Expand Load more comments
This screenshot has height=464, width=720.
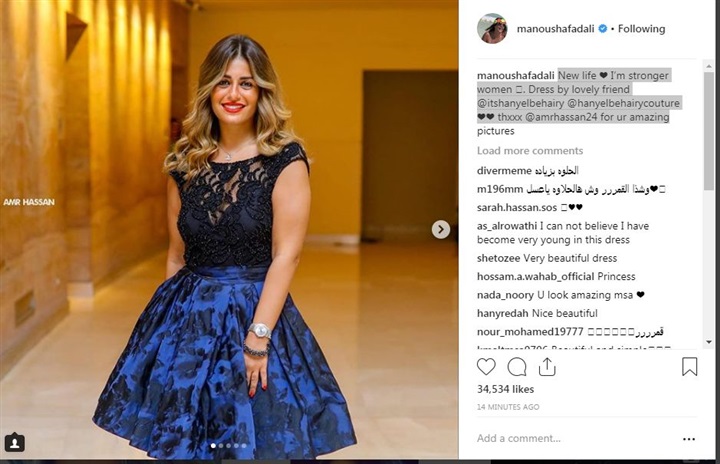[530, 151]
